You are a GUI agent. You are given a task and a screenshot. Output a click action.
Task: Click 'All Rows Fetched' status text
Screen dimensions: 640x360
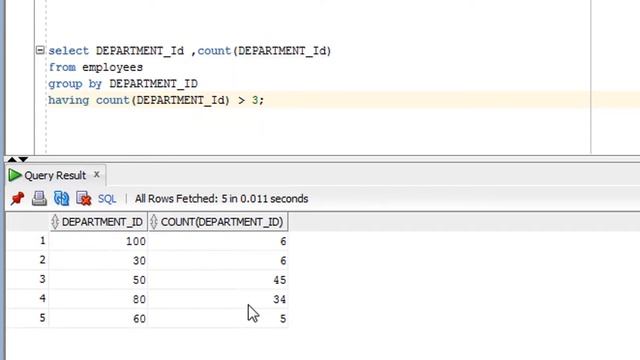coord(221,199)
